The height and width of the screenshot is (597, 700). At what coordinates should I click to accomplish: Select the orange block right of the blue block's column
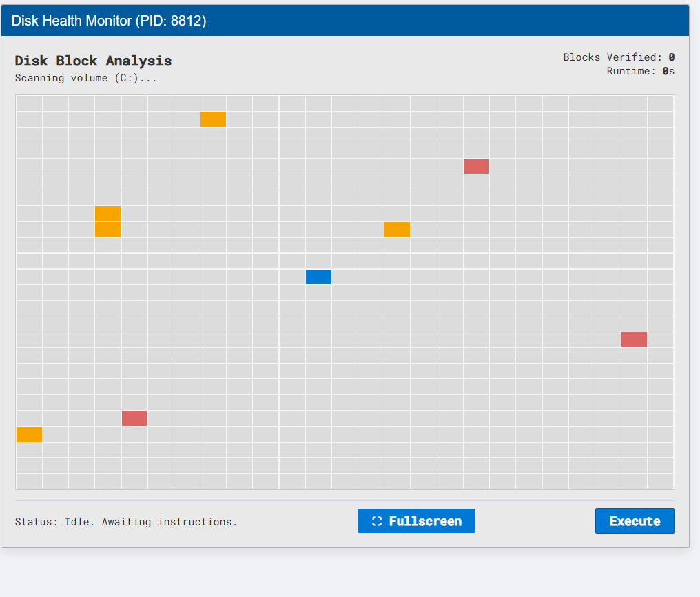point(397,230)
